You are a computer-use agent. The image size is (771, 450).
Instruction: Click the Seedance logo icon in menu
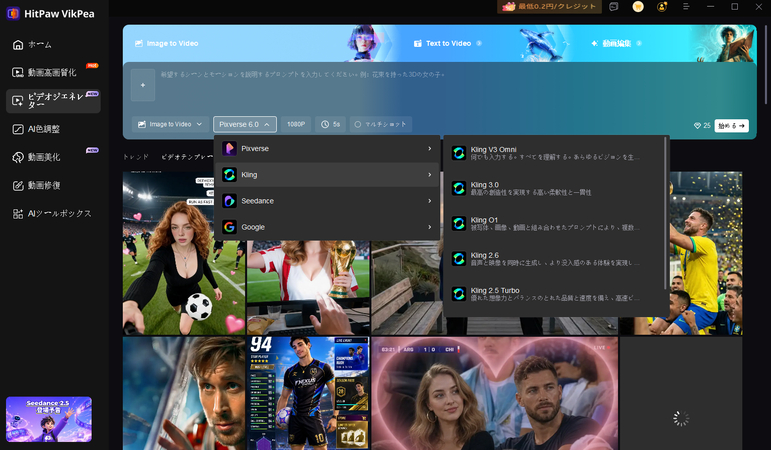tap(229, 201)
